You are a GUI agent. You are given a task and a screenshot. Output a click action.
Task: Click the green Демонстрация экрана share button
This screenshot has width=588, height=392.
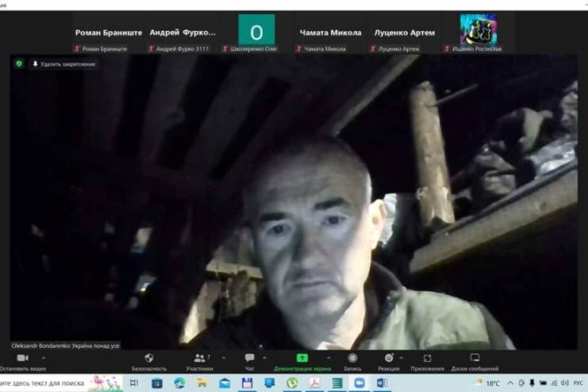(x=302, y=359)
